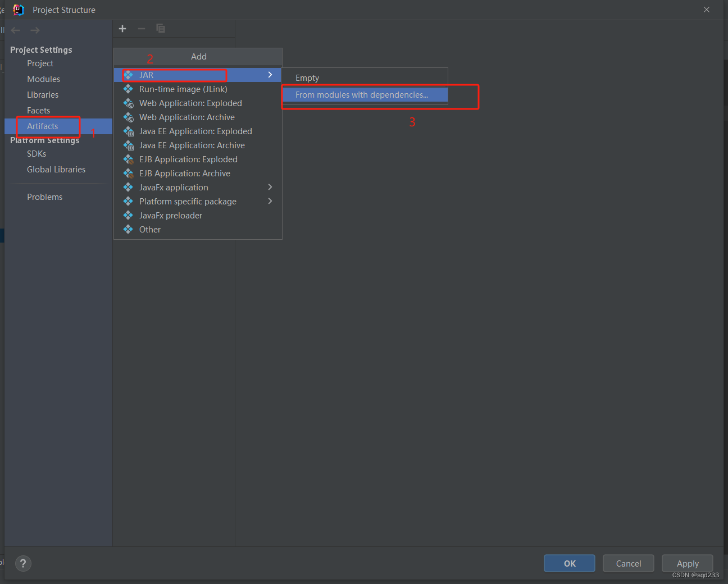The width and height of the screenshot is (728, 584).
Task: Click the Java EE Application: Exploded icon
Action: [x=129, y=131]
